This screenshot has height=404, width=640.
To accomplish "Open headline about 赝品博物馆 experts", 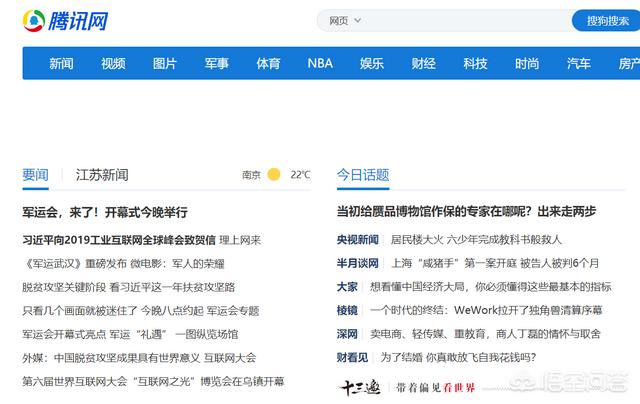I will (x=466, y=212).
